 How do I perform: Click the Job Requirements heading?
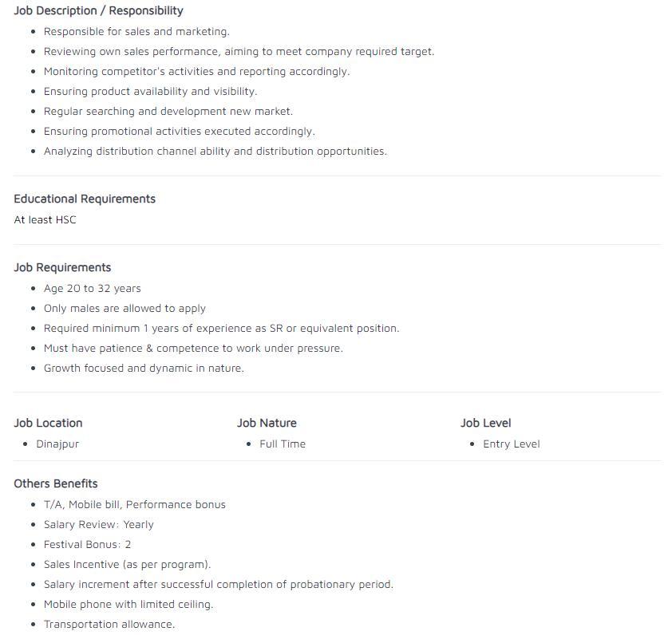coord(62,267)
